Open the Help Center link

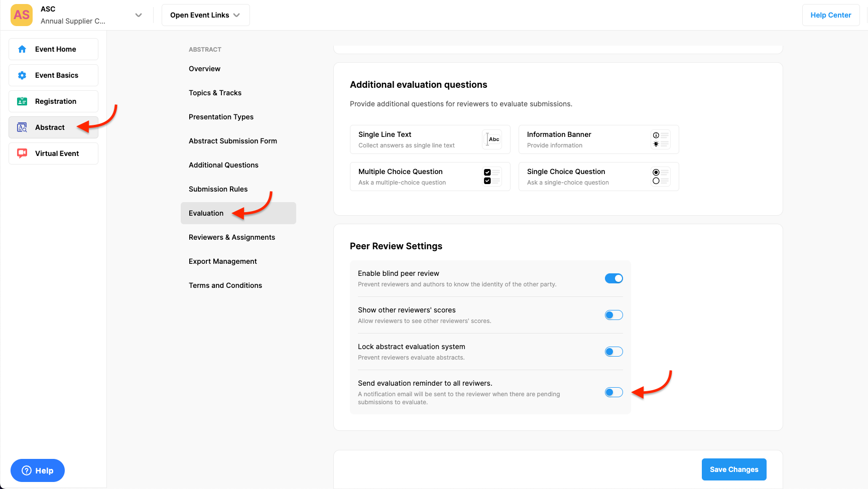(x=830, y=15)
